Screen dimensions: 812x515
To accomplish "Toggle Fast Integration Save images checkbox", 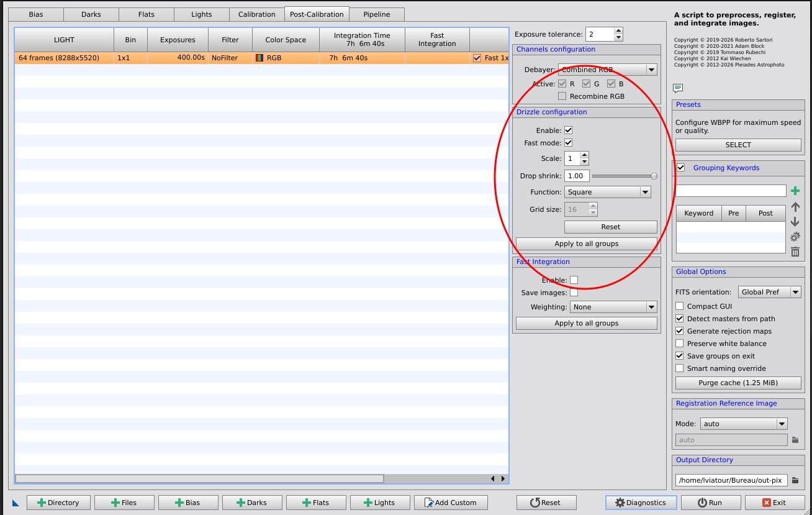I will [574, 293].
